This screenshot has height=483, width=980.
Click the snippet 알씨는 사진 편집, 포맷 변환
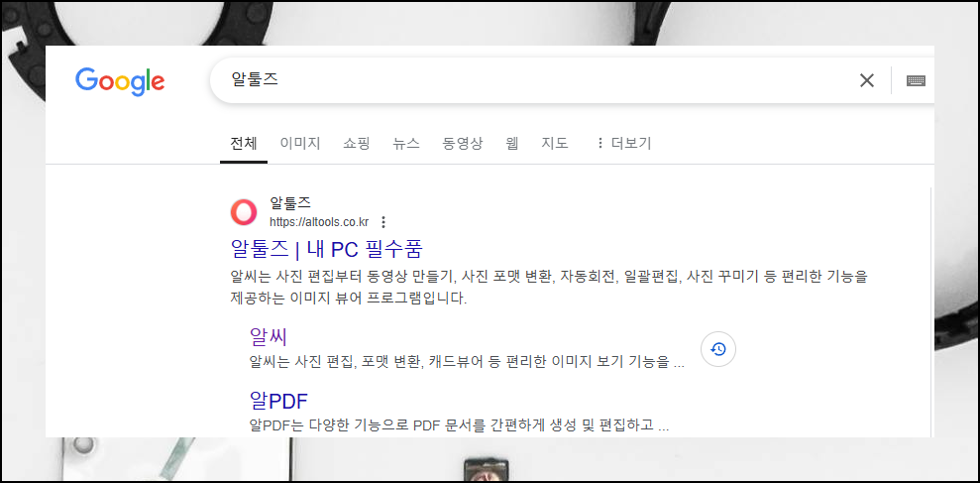click(x=467, y=362)
